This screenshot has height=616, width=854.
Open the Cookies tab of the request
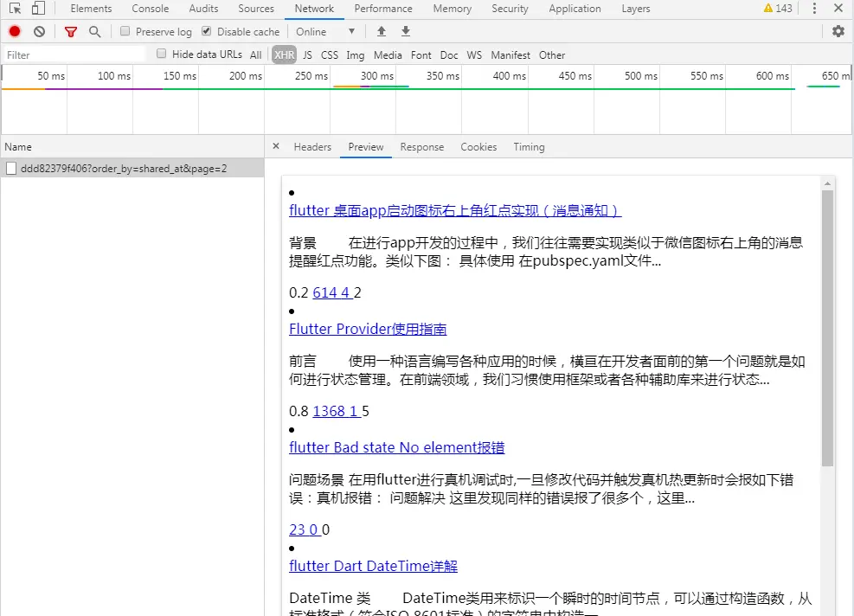click(x=478, y=147)
